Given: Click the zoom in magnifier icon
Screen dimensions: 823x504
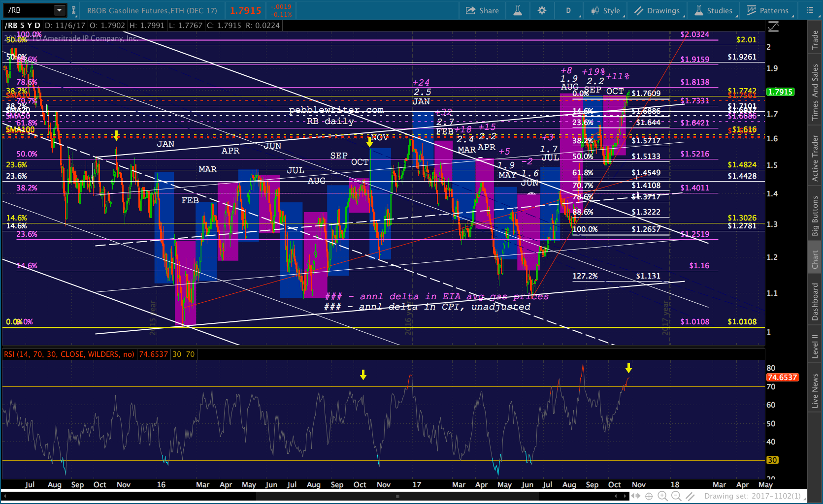Looking at the screenshot, I should coord(662,496).
